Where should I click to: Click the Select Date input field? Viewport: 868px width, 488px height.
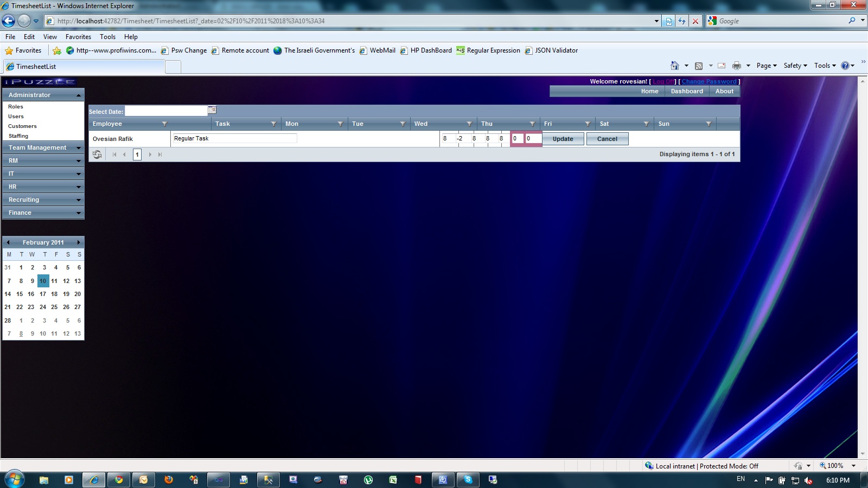(x=166, y=111)
